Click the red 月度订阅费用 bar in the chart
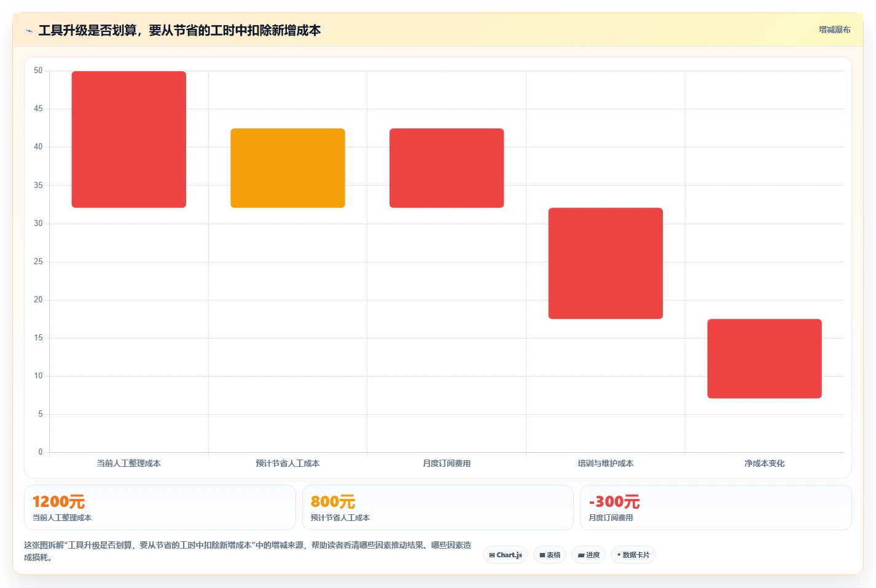The height and width of the screenshot is (588, 876). pos(447,168)
